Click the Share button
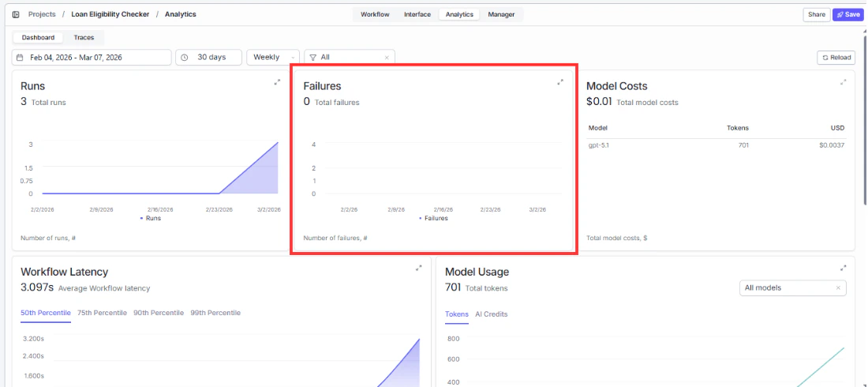 tap(817, 14)
